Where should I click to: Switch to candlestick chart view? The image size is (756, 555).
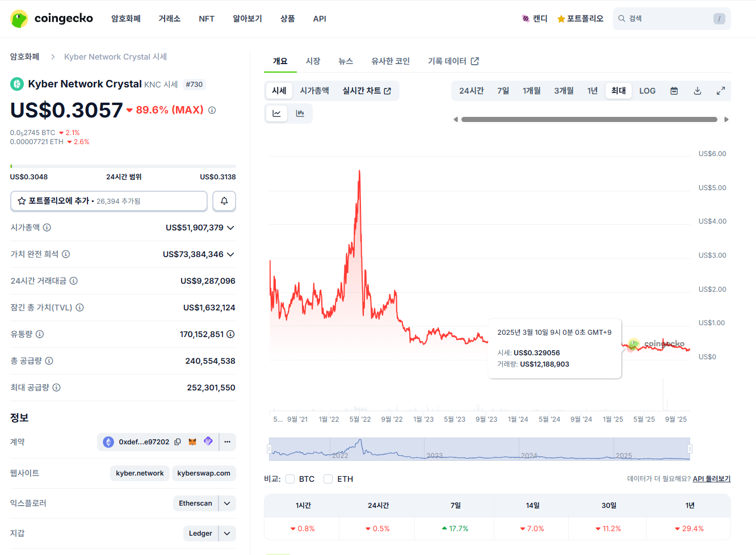(300, 113)
